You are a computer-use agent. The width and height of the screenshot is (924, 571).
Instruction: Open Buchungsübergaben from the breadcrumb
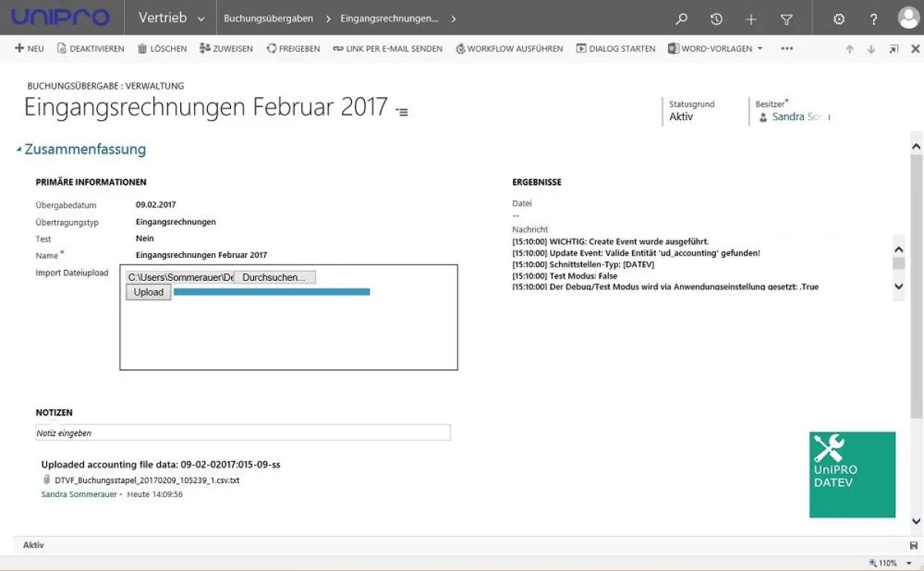[269, 18]
